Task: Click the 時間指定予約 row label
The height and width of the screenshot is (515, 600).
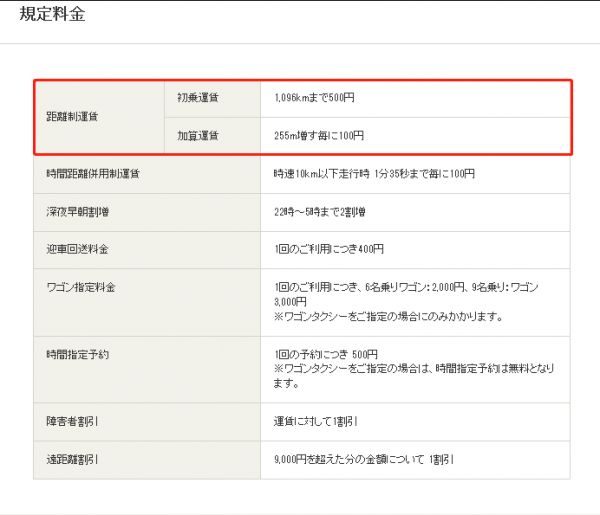Action: tap(79, 354)
